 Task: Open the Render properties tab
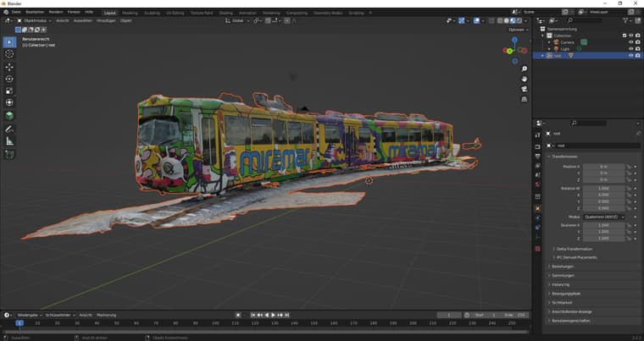click(538, 146)
